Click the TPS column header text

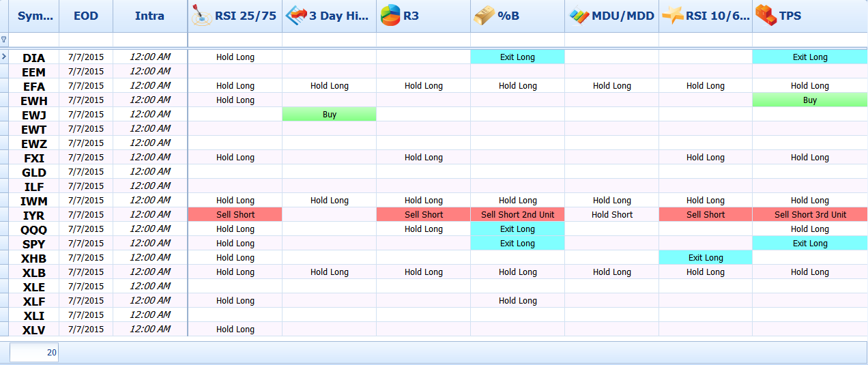click(x=790, y=16)
